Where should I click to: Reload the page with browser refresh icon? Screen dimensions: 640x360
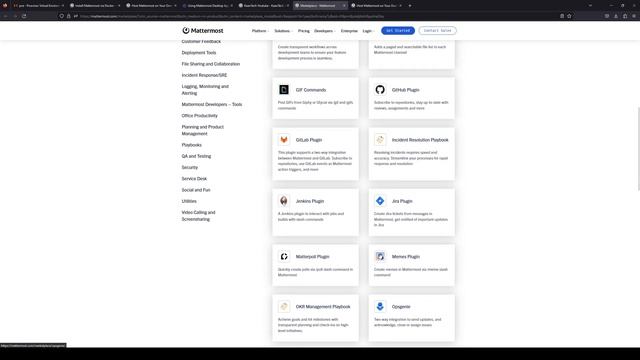[24, 16]
